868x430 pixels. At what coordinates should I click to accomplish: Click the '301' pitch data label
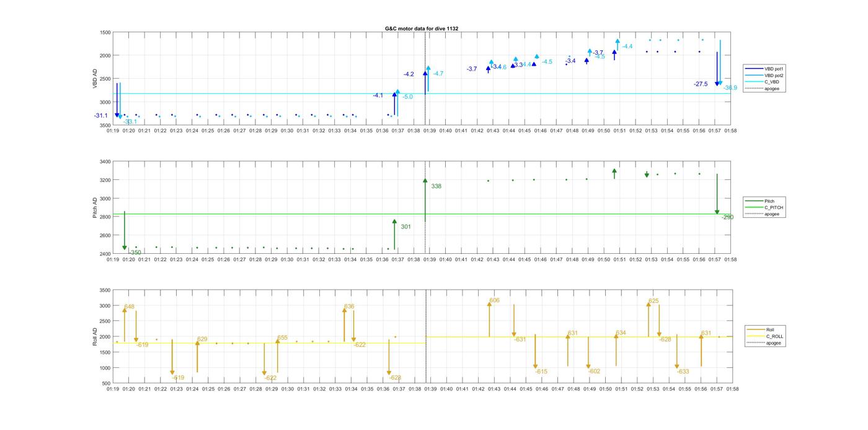406,227
